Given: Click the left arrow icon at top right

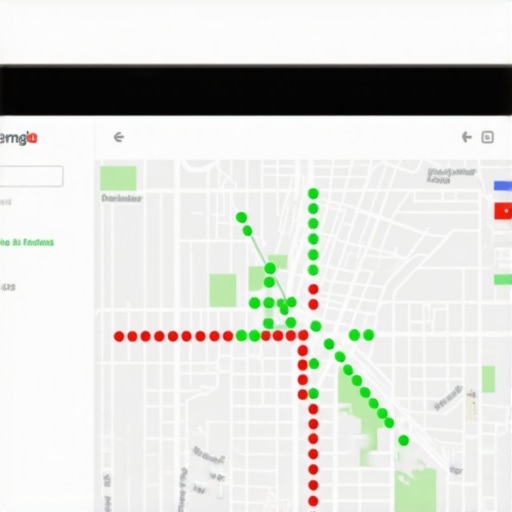Looking at the screenshot, I should (x=467, y=137).
